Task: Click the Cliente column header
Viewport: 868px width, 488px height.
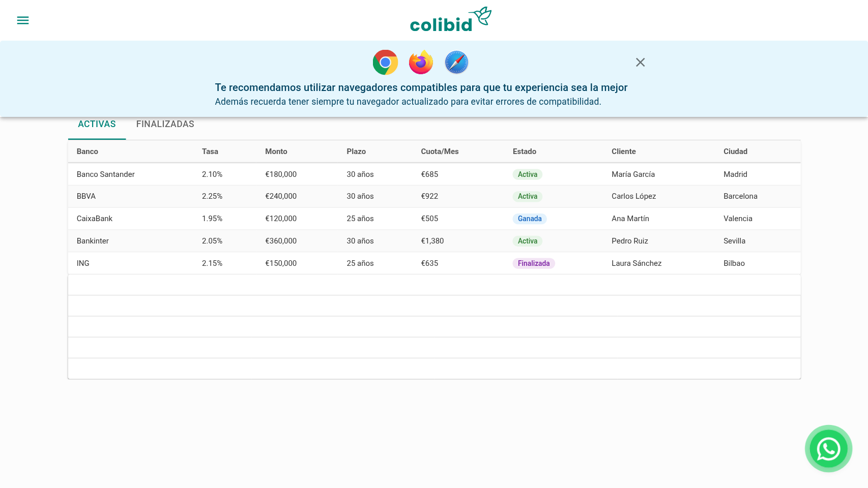Action: [x=624, y=151]
